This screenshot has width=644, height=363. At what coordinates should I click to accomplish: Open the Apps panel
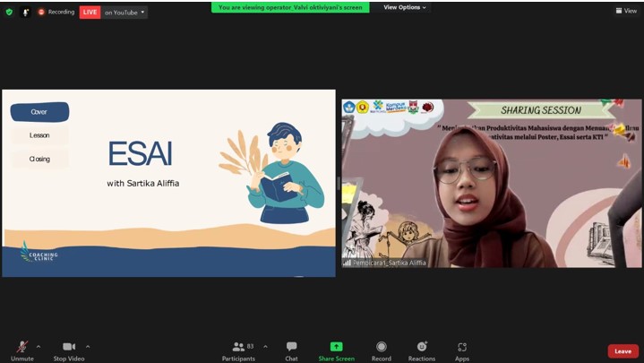(461, 347)
